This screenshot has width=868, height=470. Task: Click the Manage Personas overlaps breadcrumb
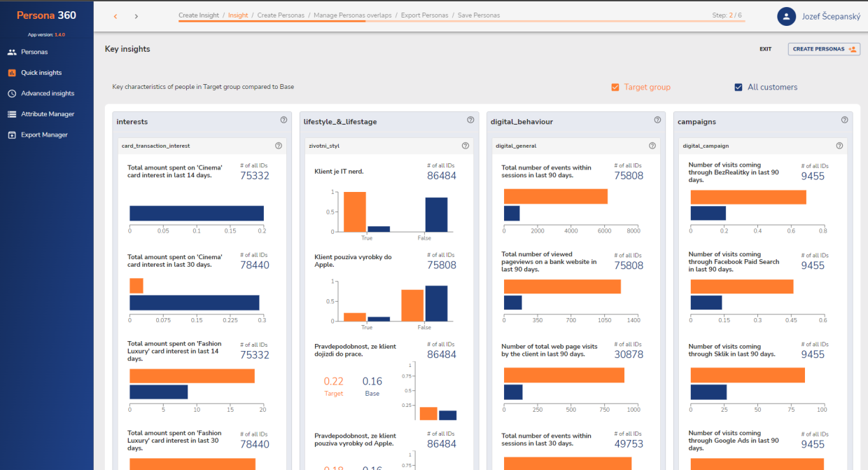(x=353, y=15)
